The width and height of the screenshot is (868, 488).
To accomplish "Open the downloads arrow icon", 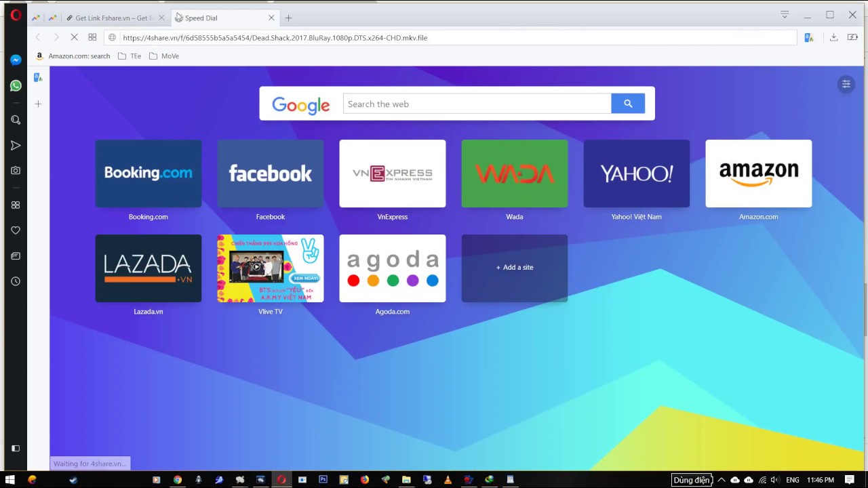I will [833, 37].
